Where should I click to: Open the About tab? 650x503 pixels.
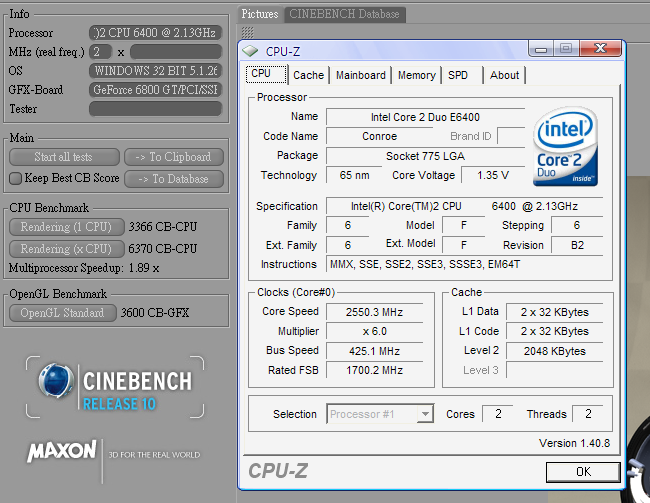(504, 75)
